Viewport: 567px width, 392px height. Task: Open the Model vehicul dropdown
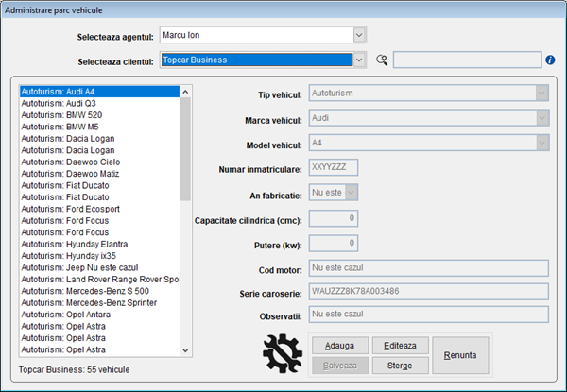[541, 143]
